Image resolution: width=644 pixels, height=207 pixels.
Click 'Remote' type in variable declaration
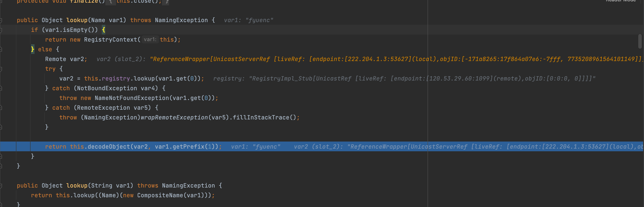click(56, 59)
